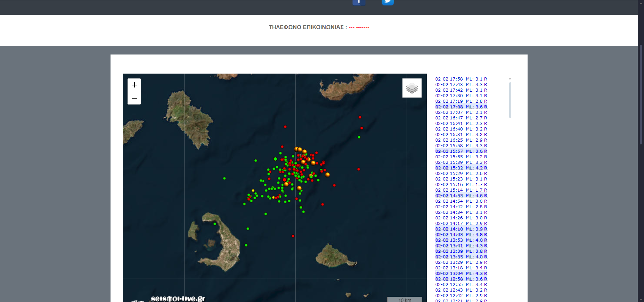
Task: Click the page scrollbar down arrow
Action: coord(641,299)
